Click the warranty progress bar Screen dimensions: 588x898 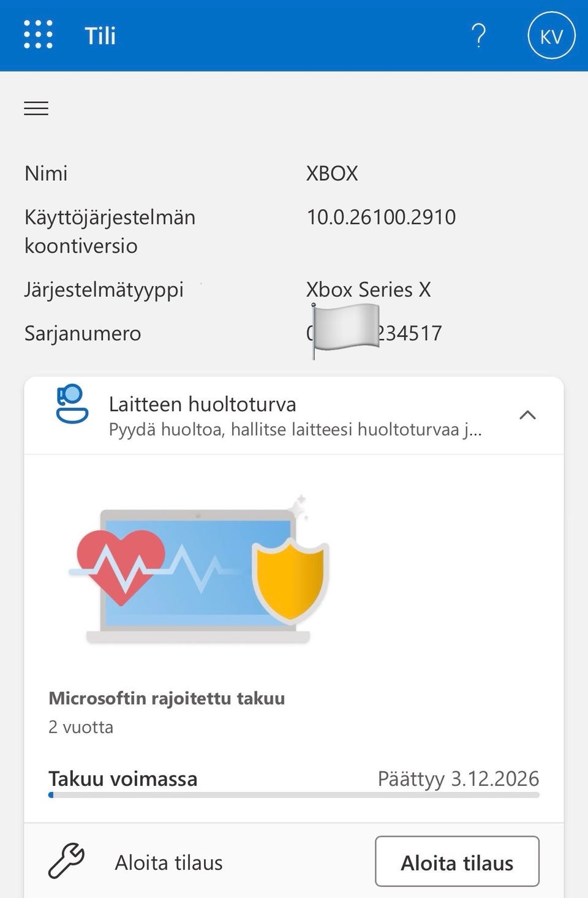pos(294,795)
